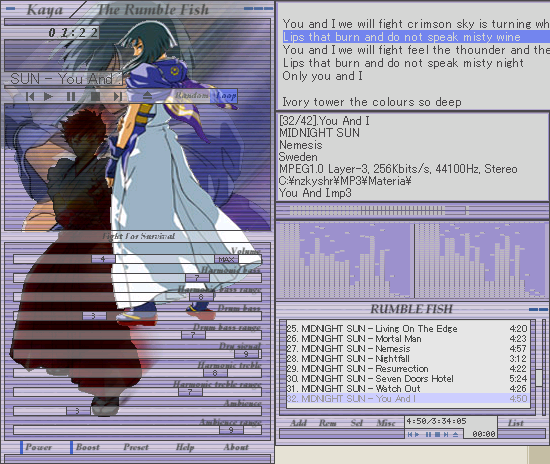Viewport: 550px width, 464px height.
Task: Select playlist entry 28 Nightfall
Action: pos(407,358)
